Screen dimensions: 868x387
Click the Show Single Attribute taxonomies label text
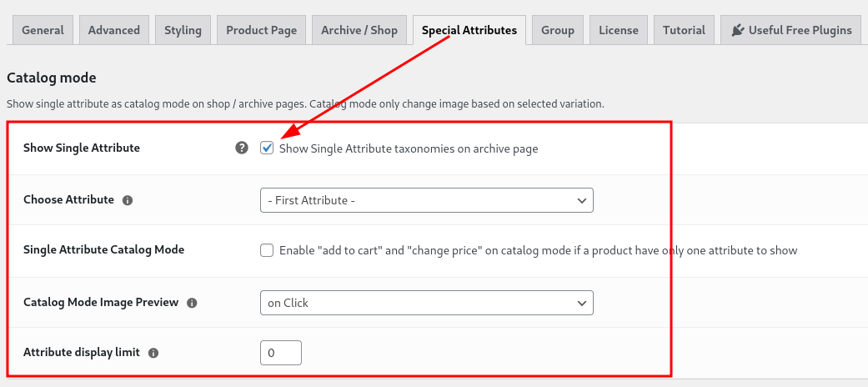pos(409,148)
